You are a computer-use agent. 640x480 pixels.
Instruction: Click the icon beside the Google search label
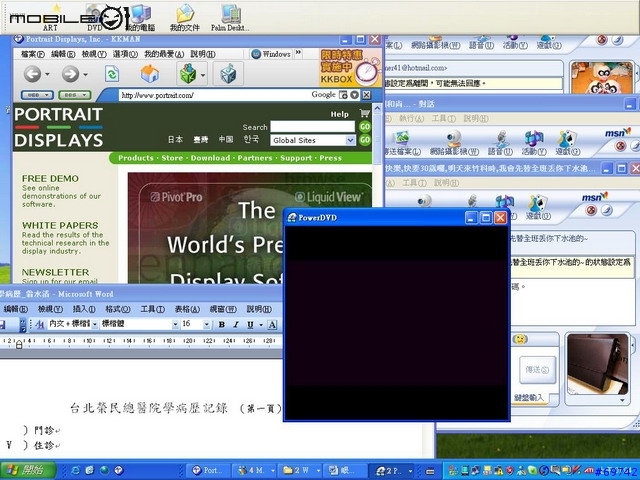[x=343, y=95]
